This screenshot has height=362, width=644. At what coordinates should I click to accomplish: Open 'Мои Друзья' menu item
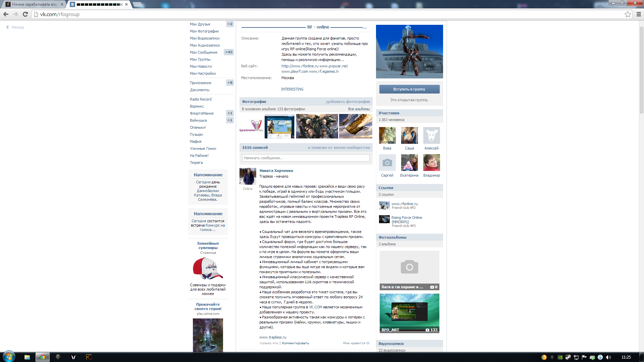coord(200,24)
